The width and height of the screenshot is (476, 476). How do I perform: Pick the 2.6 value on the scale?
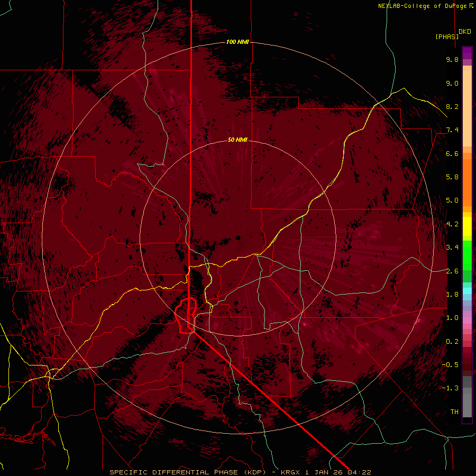pos(452,271)
